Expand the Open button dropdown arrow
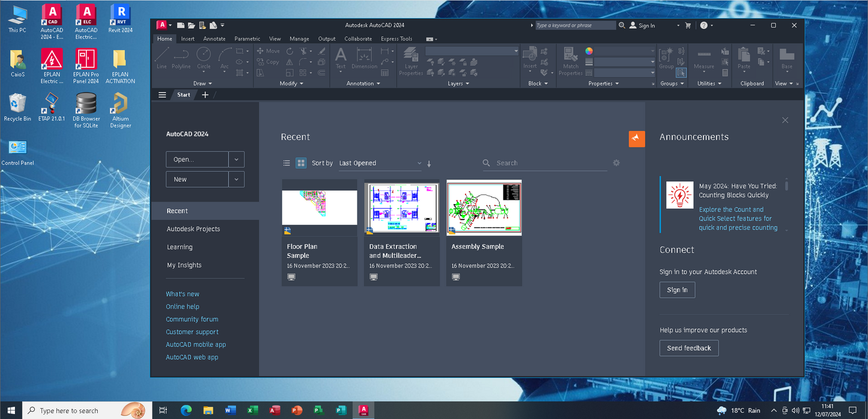This screenshot has height=419, width=868. 237,160
